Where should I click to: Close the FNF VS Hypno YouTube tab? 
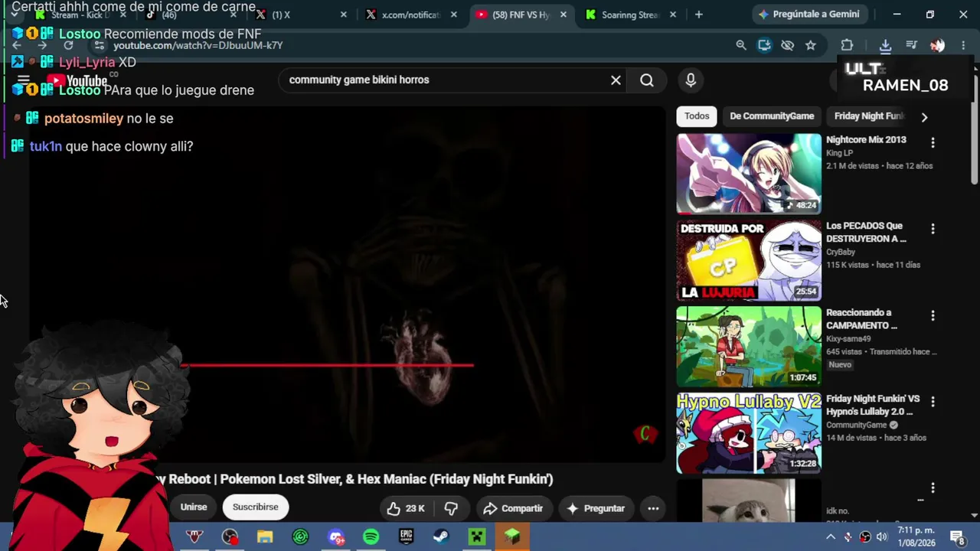coord(564,15)
